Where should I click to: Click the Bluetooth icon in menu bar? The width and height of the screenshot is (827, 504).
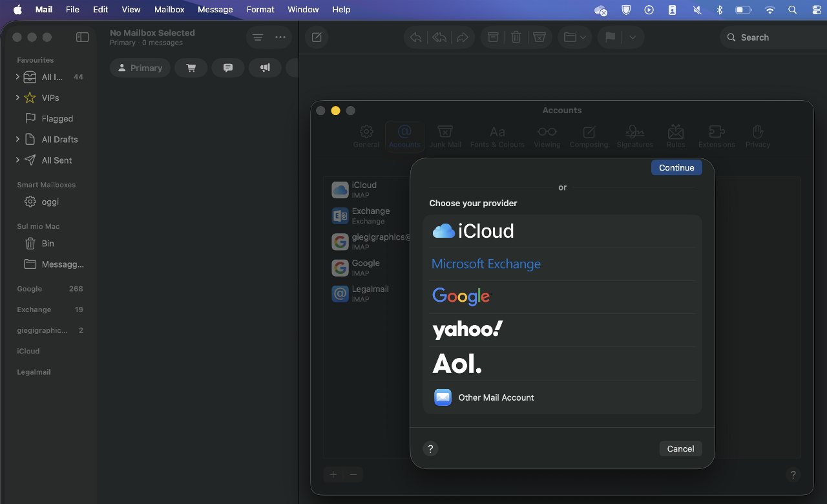point(719,10)
